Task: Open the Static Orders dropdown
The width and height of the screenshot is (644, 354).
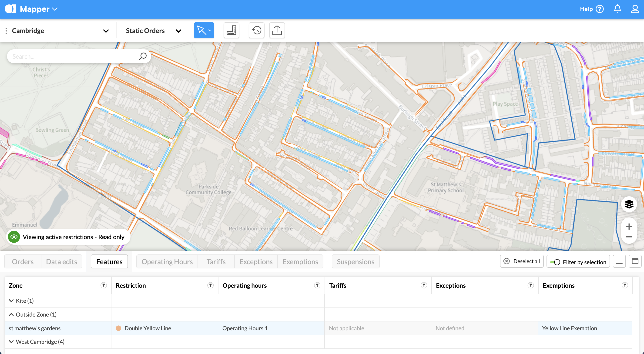Action: (178, 31)
